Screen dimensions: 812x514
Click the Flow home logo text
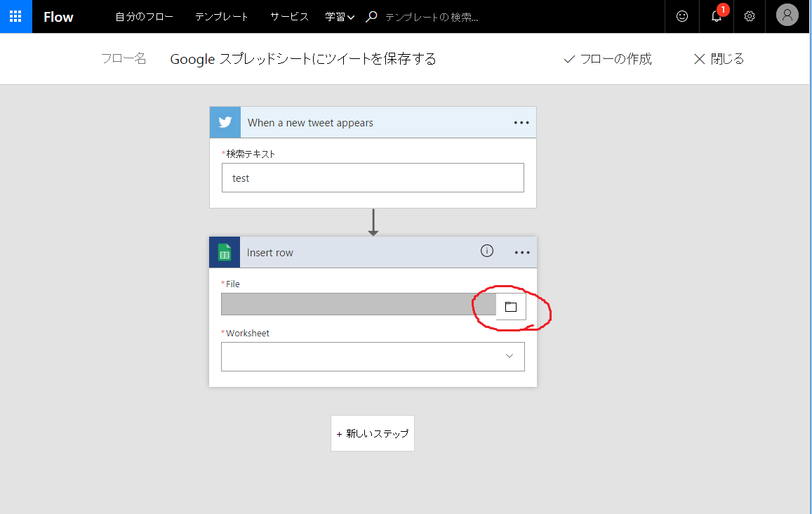(x=58, y=17)
